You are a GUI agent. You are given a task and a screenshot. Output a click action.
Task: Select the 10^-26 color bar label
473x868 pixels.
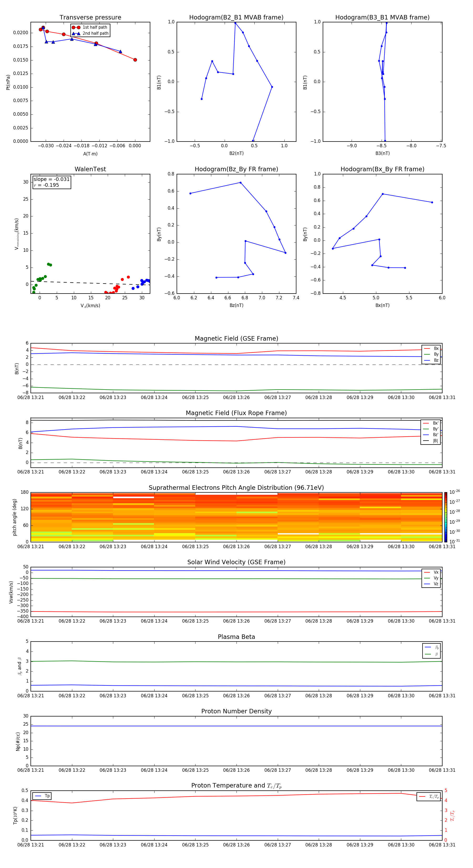coord(455,492)
